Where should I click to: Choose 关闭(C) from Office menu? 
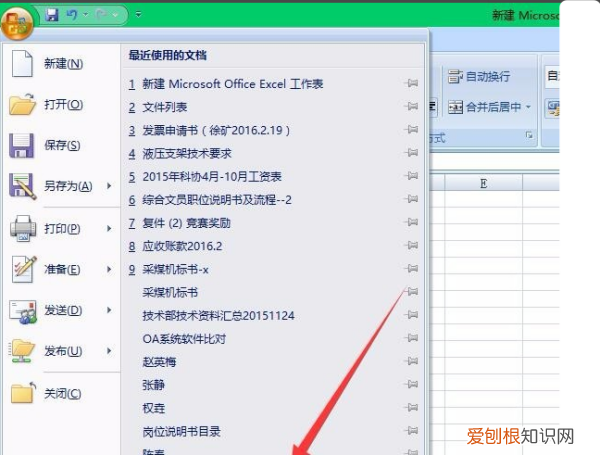[x=62, y=394]
